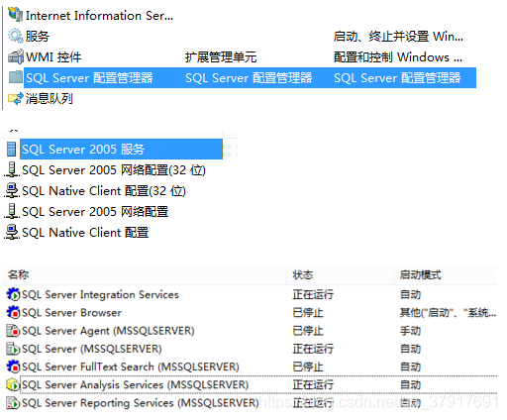Select Internet Information Ser... entry
This screenshot has width=507, height=420.
99,16
